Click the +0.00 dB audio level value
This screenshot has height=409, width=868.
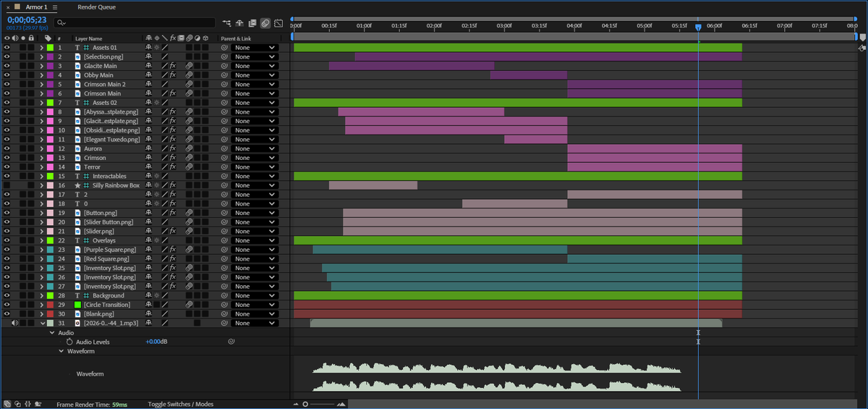[156, 342]
